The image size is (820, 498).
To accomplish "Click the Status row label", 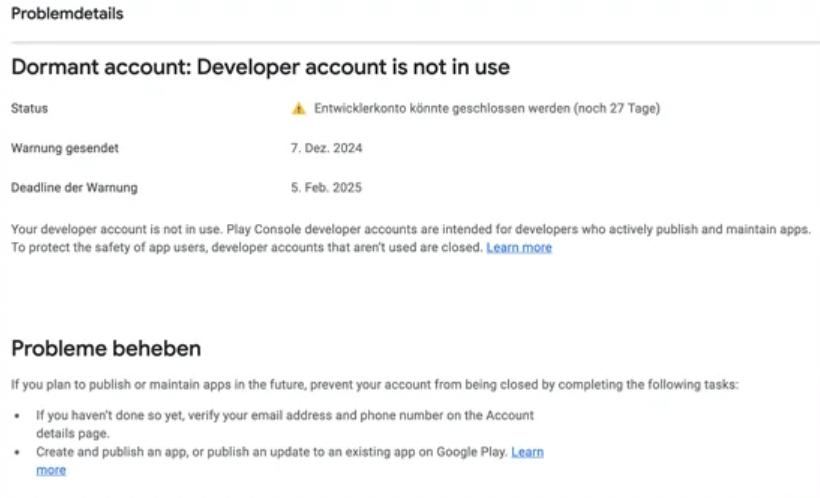I will pos(29,108).
